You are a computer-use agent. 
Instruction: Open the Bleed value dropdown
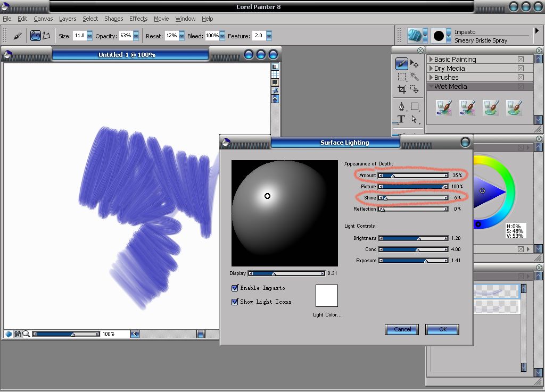222,36
